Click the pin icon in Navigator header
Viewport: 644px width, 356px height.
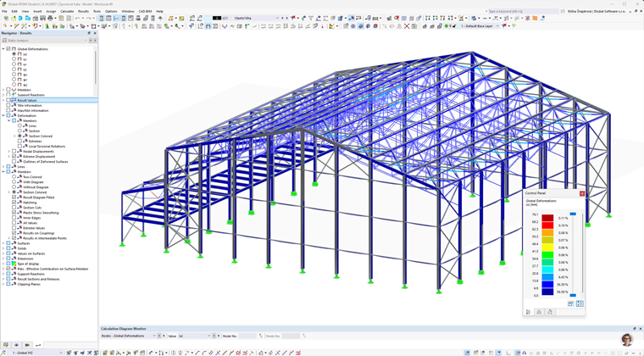point(89,33)
